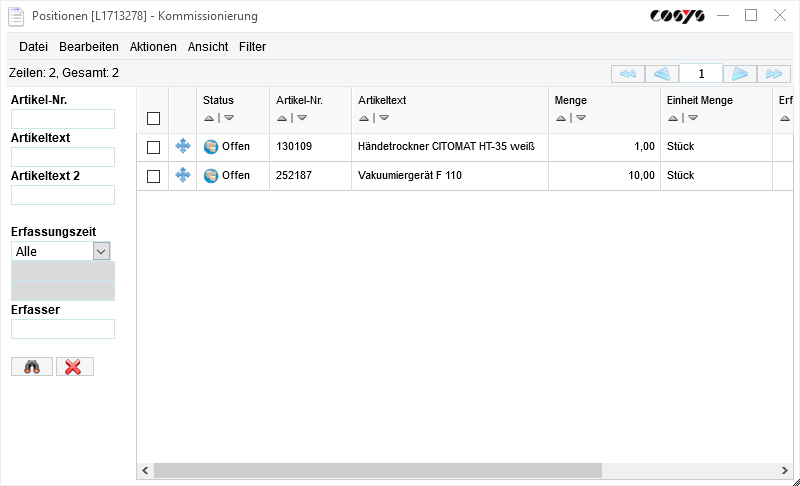800x486 pixels.
Task: Toggle the select-all header checkbox
Action: point(153,118)
